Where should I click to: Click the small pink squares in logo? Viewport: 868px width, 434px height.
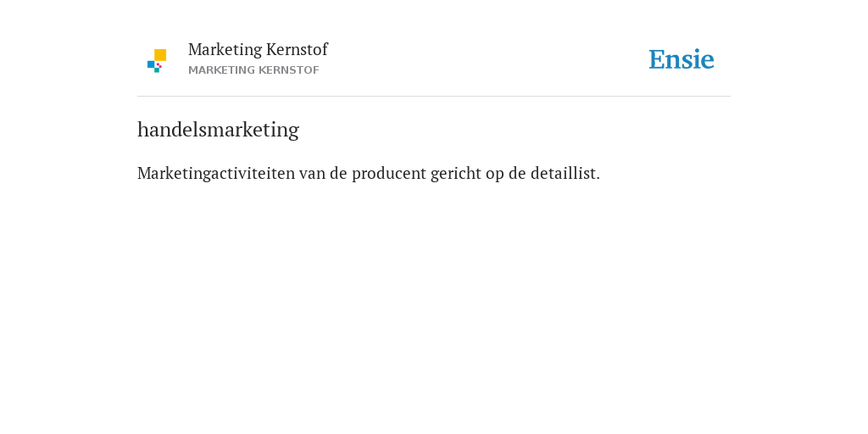pos(159,65)
